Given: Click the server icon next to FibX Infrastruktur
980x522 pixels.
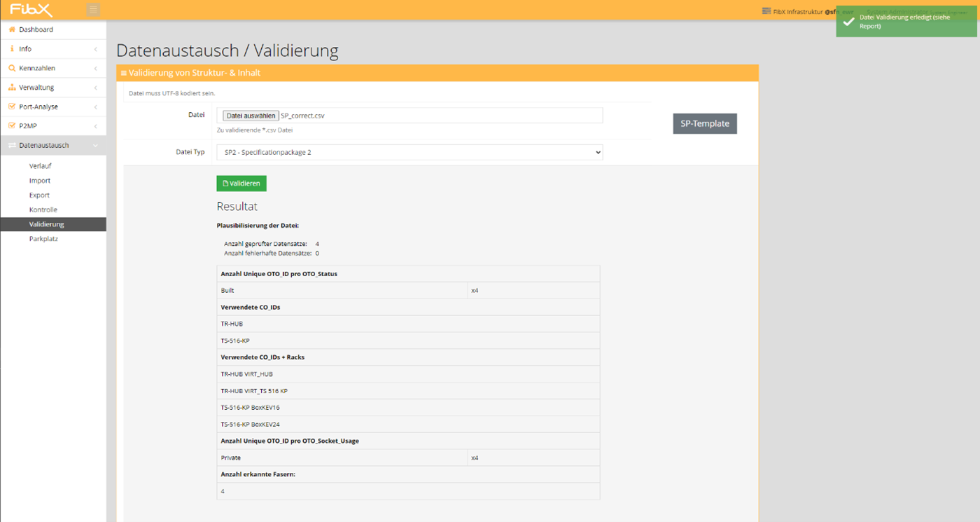Looking at the screenshot, I should tap(766, 11).
